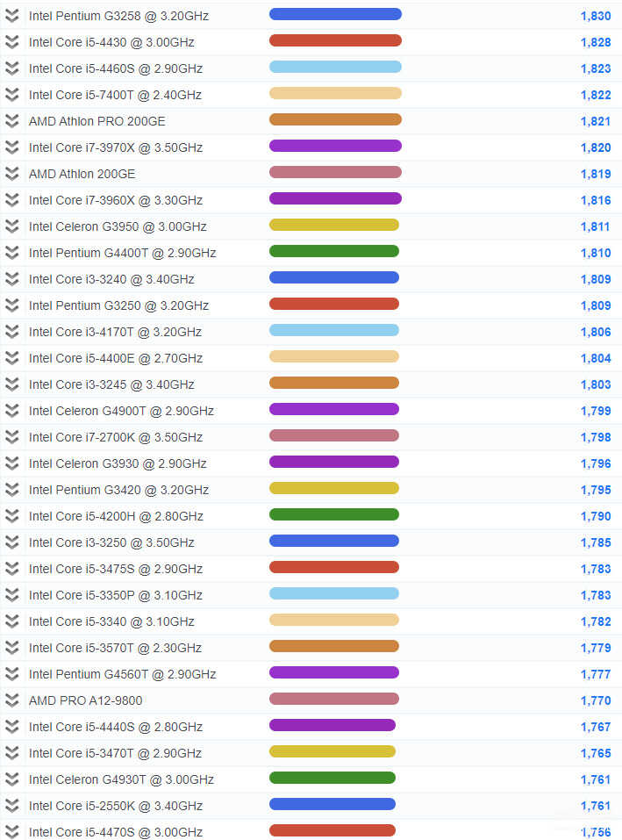Open the AMD PRO A12-9800 link
This screenshot has height=840, width=622.
click(x=86, y=700)
